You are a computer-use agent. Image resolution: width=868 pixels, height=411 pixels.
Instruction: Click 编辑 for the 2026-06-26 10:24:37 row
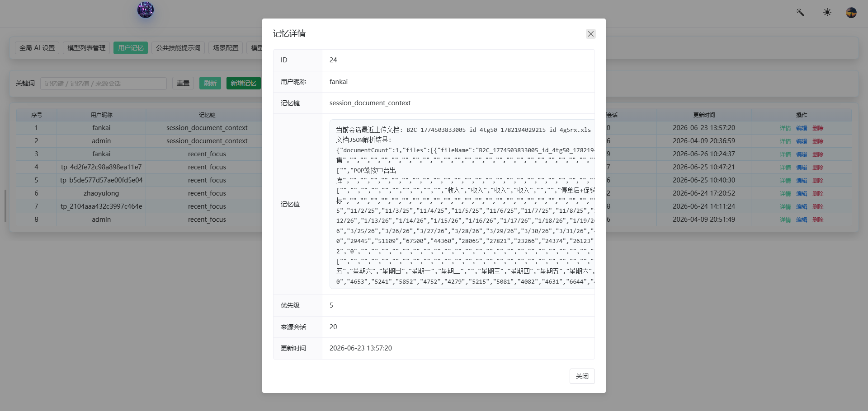pyautogui.click(x=802, y=154)
